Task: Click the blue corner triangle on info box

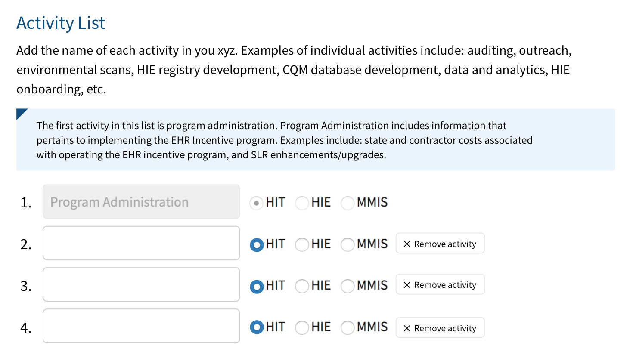Action: (x=21, y=113)
